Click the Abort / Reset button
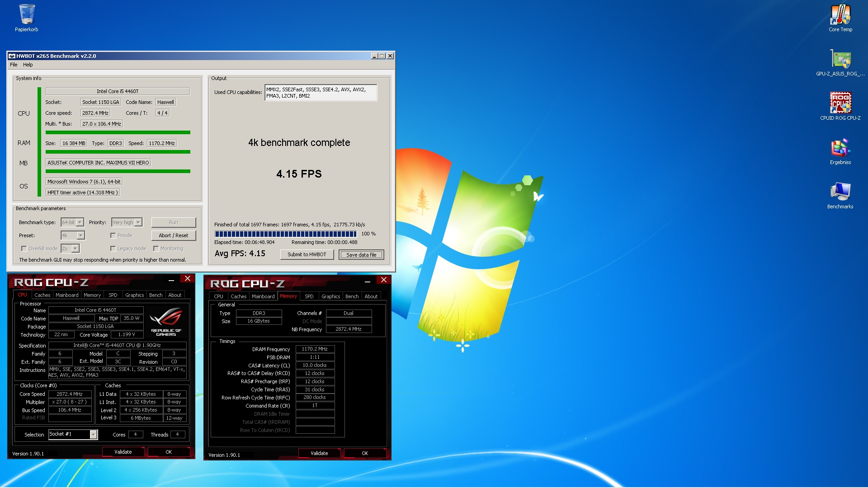The image size is (868, 488). click(174, 235)
